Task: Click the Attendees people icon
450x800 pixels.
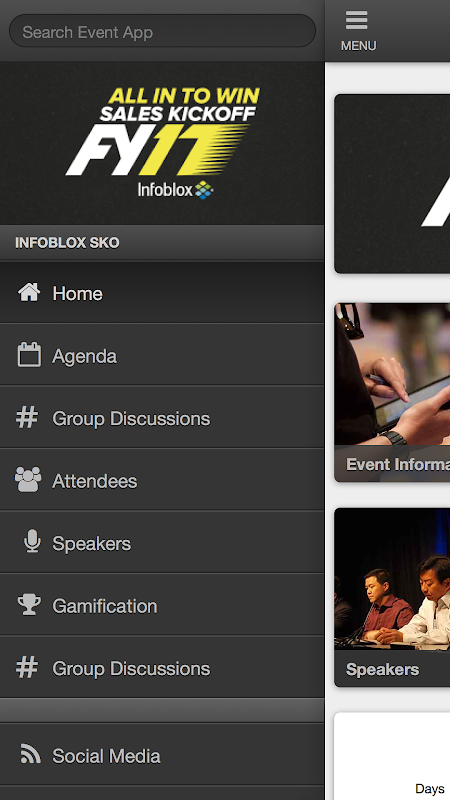Action: point(28,480)
